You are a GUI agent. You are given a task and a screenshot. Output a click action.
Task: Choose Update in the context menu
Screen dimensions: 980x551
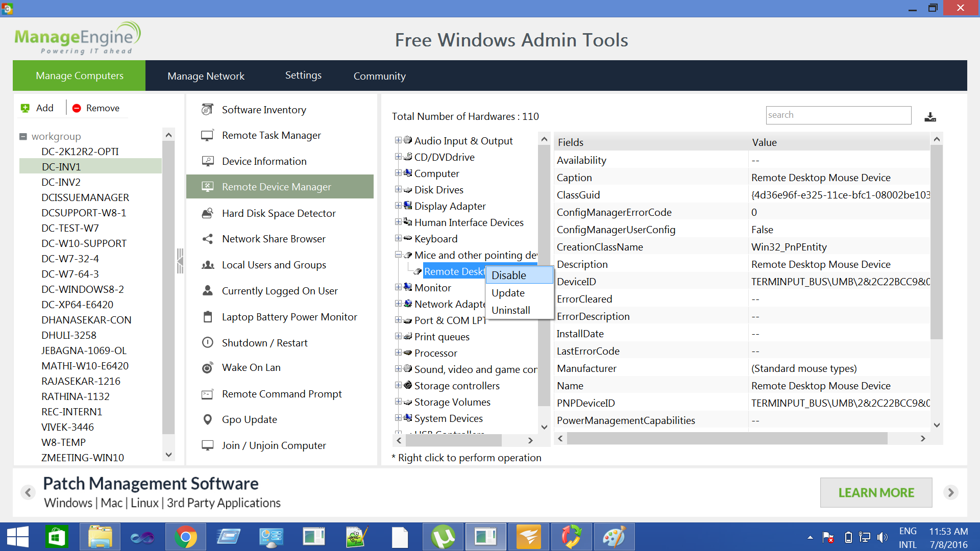click(519, 293)
